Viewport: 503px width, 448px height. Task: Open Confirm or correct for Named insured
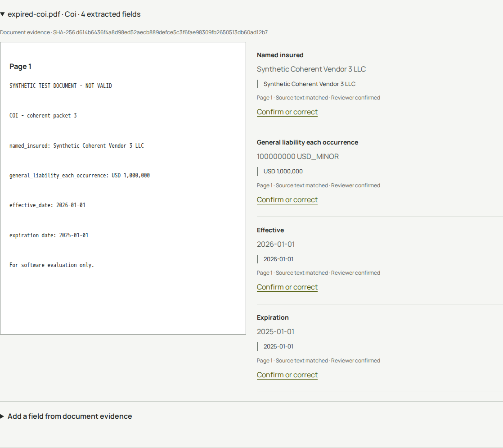[x=287, y=112]
